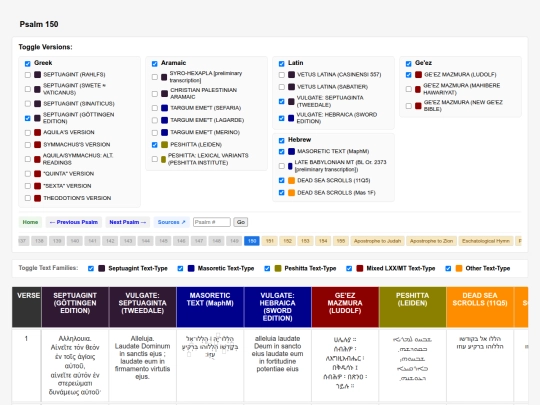The width and height of the screenshot is (540, 405).
Task: Enable Symmachus's Version checkbox
Action: 28,145
